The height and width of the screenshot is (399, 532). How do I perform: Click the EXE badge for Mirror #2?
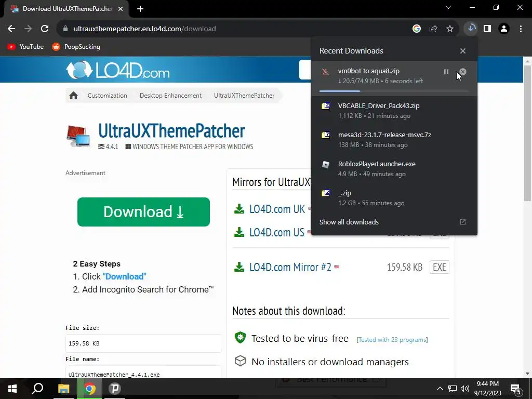[440, 268]
